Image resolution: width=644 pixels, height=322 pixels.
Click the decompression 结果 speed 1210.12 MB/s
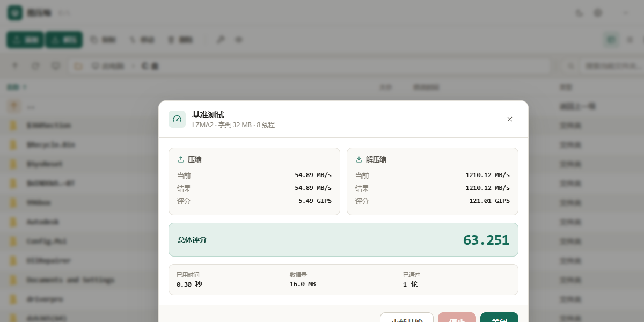tap(487, 188)
